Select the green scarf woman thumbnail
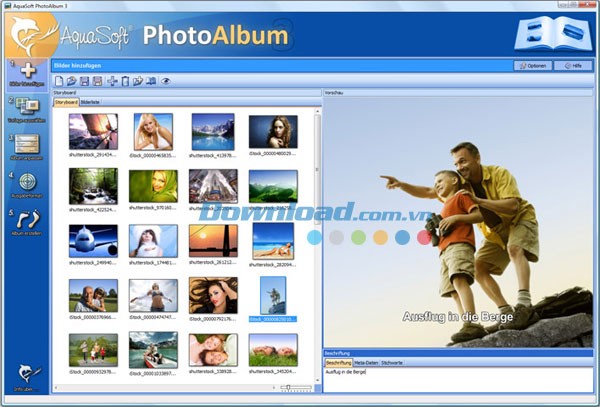This screenshot has width=600, height=407. pos(153,186)
